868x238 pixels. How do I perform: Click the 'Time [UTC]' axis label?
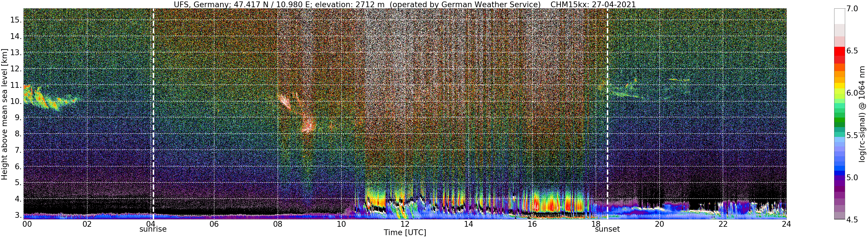click(405, 233)
